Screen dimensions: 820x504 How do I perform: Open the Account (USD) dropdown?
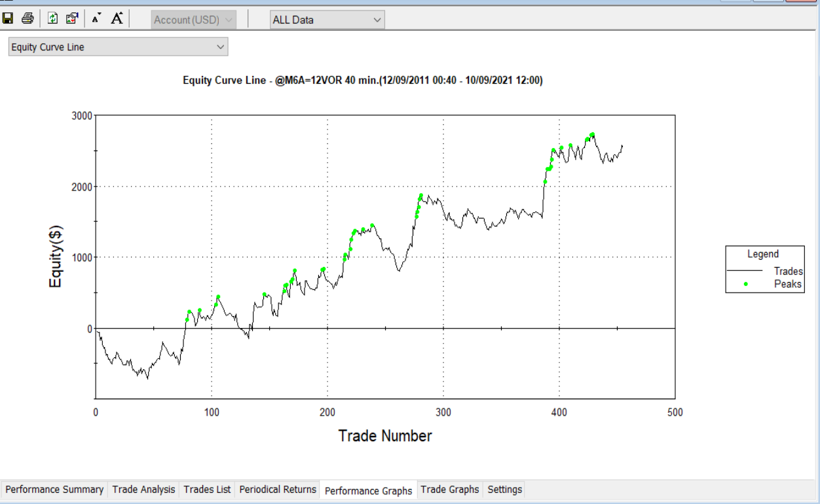[194, 20]
